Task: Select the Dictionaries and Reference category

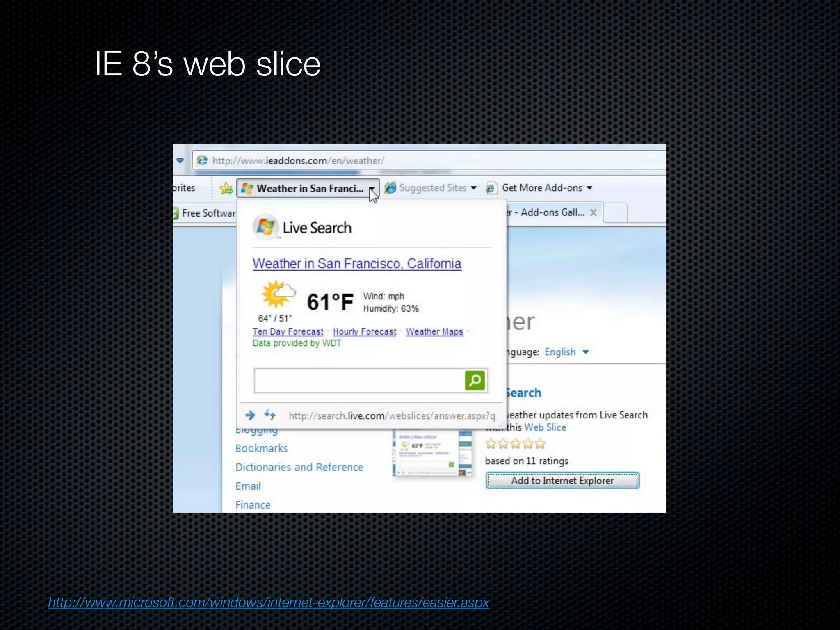Action: 299,467
